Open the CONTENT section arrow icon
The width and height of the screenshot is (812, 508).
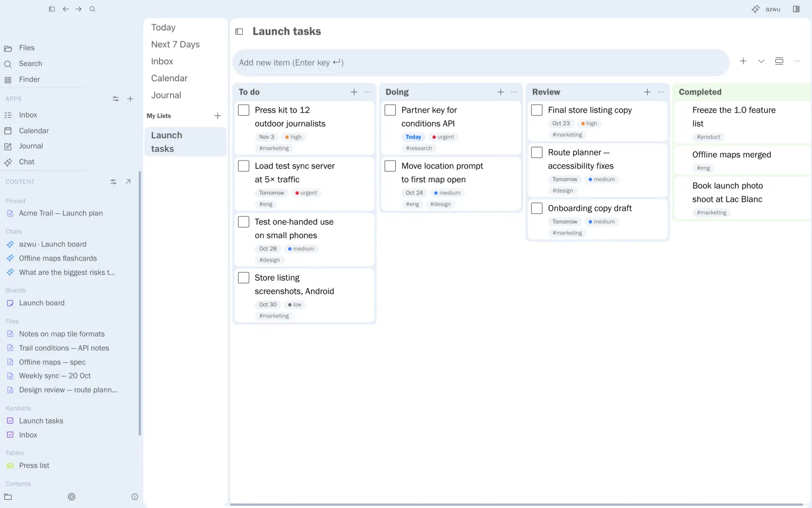coord(128,182)
